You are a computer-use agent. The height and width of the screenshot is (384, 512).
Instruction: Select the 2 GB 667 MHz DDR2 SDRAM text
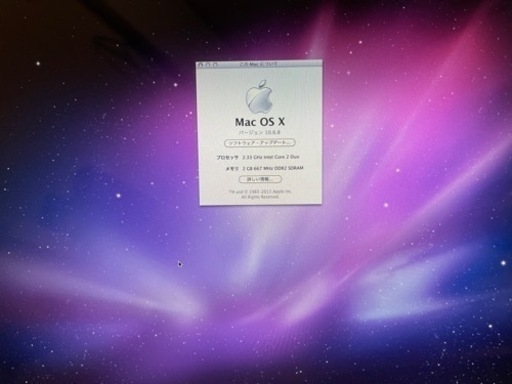[x=273, y=168]
